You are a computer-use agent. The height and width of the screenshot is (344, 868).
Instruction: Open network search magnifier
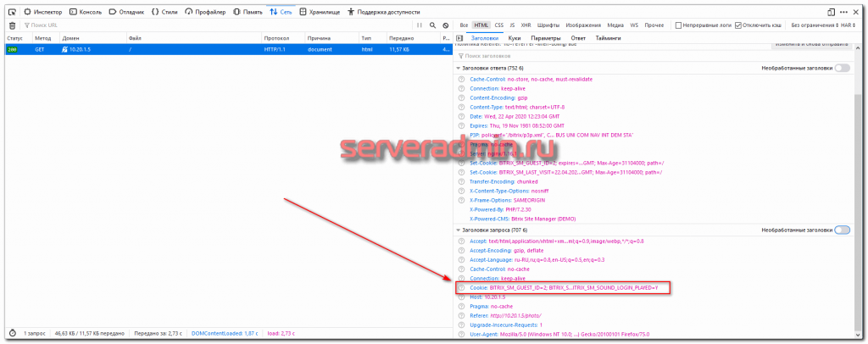pyautogui.click(x=432, y=25)
